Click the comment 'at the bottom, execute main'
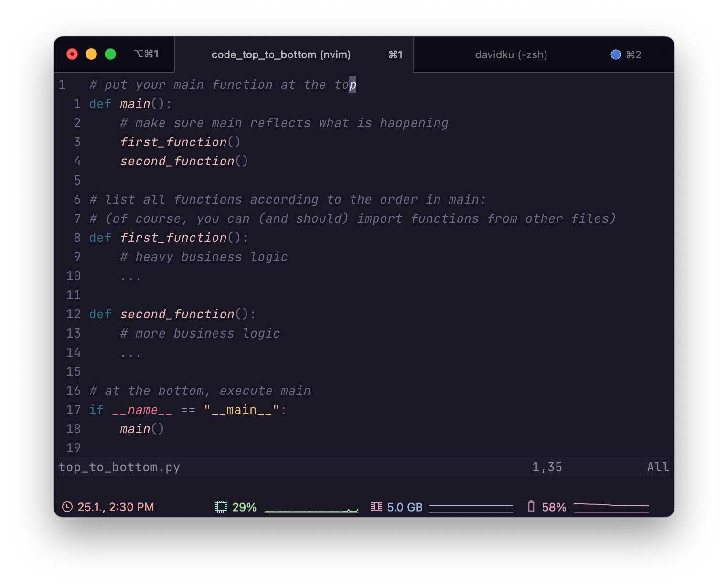The height and width of the screenshot is (588, 728). pyautogui.click(x=200, y=391)
